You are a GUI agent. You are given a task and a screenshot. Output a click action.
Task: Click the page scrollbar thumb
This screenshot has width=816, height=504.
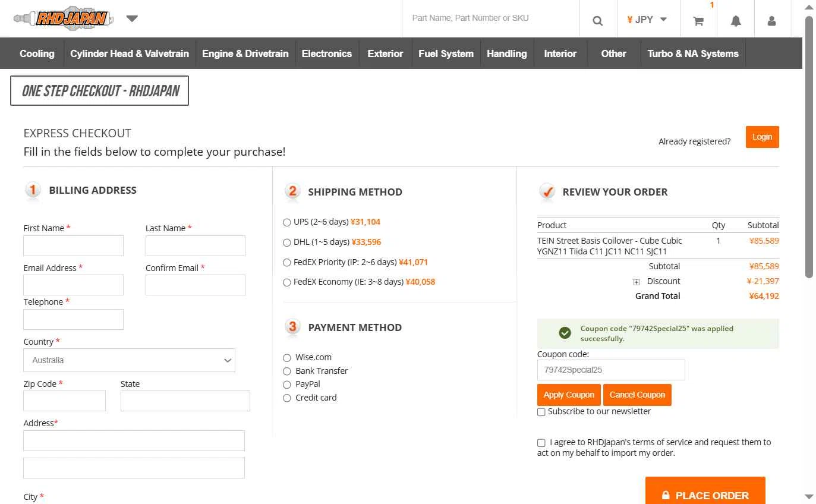(809, 146)
